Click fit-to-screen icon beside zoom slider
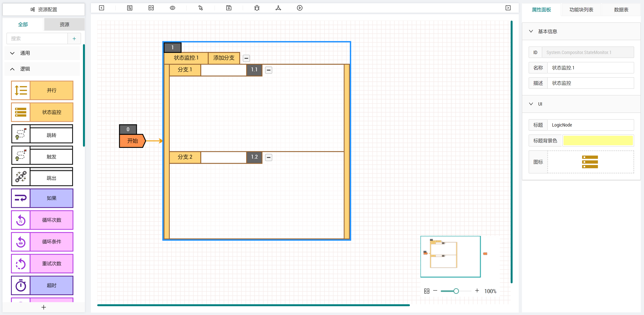The height and width of the screenshot is (315, 644). [426, 291]
